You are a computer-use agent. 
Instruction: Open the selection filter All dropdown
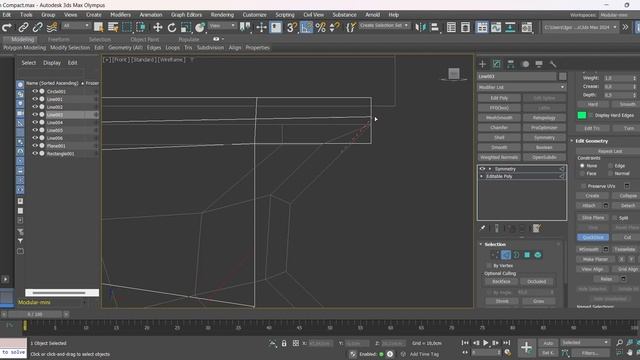pos(76,26)
